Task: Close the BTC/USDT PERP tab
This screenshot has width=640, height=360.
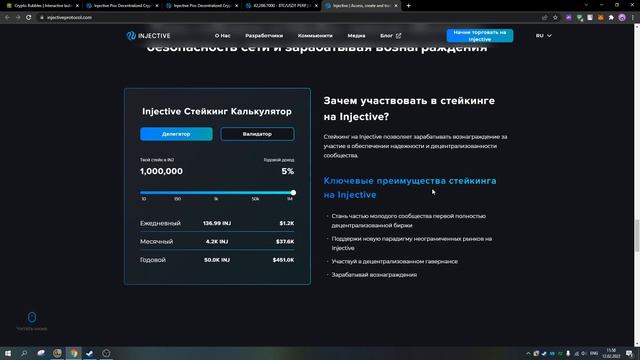Action: pyautogui.click(x=316, y=6)
